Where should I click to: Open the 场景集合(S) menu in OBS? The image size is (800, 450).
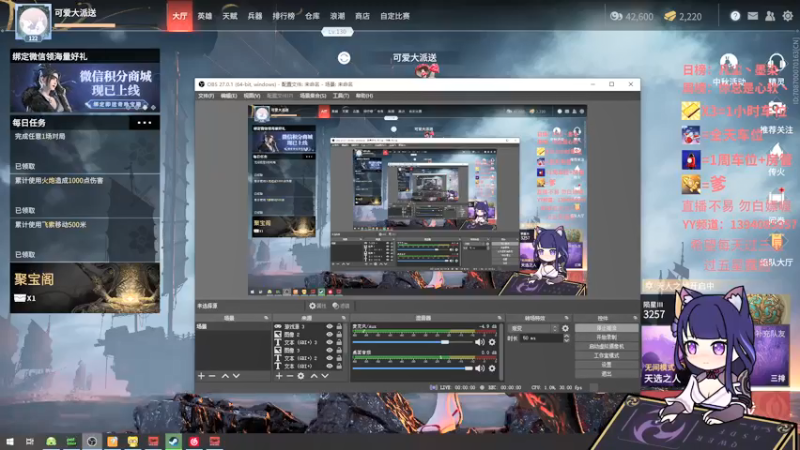pyautogui.click(x=313, y=96)
